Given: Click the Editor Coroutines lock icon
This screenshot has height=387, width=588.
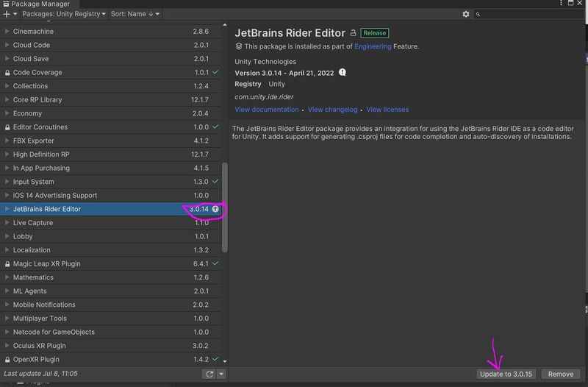Looking at the screenshot, I should pos(7,127).
